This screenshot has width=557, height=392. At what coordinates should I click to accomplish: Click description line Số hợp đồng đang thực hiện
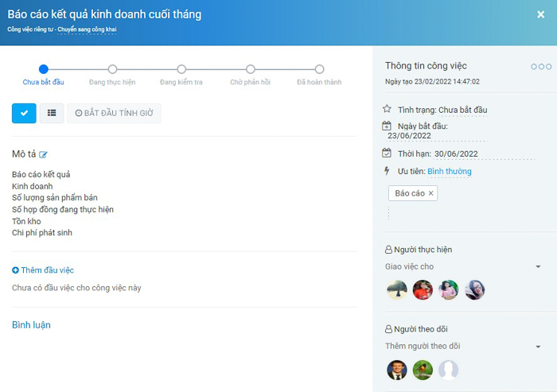pyautogui.click(x=63, y=209)
